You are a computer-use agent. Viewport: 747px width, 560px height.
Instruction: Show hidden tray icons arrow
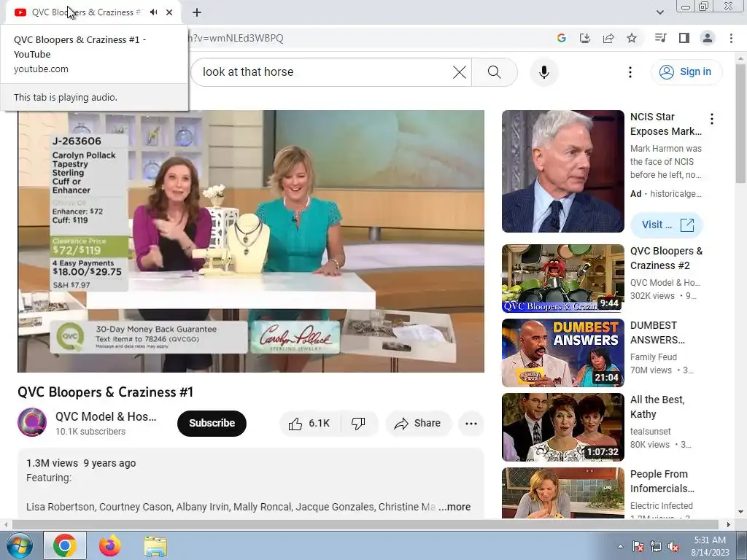620,546
